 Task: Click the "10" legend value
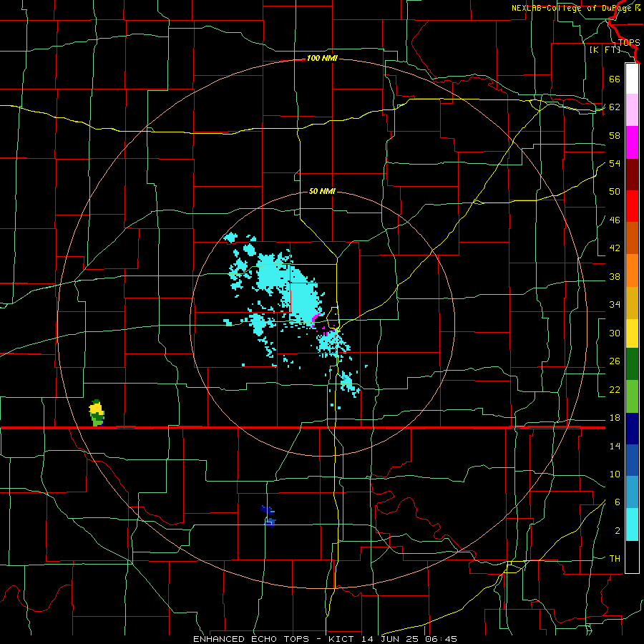coord(615,474)
